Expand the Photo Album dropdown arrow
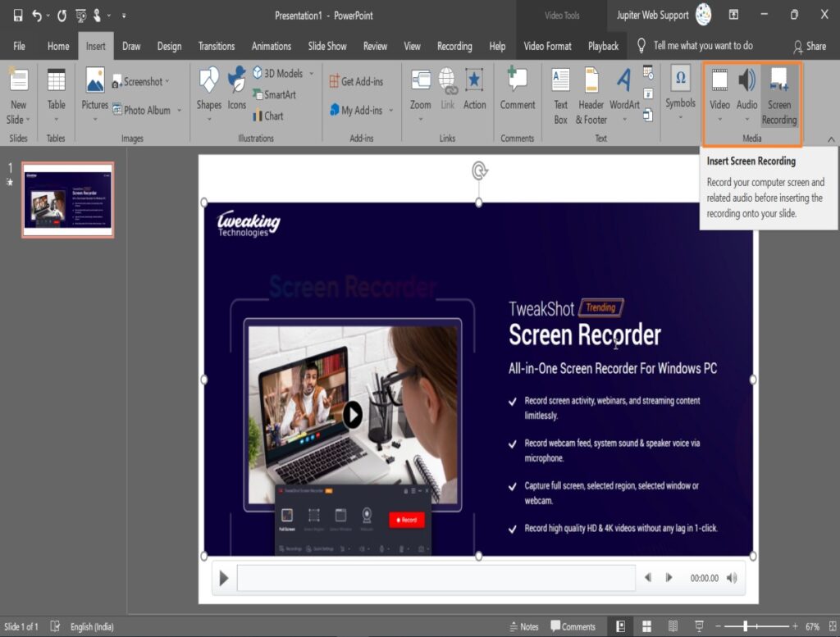Screen dimensions: 840x637 179,111
